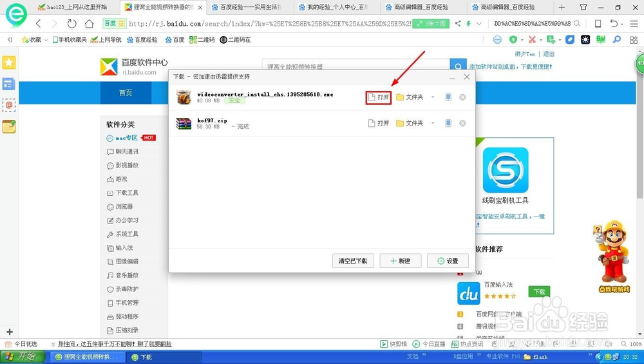
Task: Open 收藏 favorites bookmark
Action: 32,39
